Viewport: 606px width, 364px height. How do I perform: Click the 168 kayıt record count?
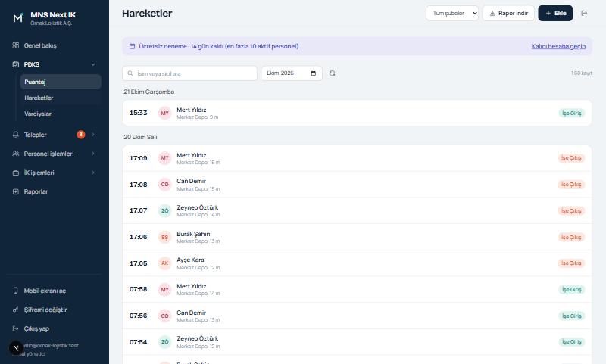[x=582, y=73]
